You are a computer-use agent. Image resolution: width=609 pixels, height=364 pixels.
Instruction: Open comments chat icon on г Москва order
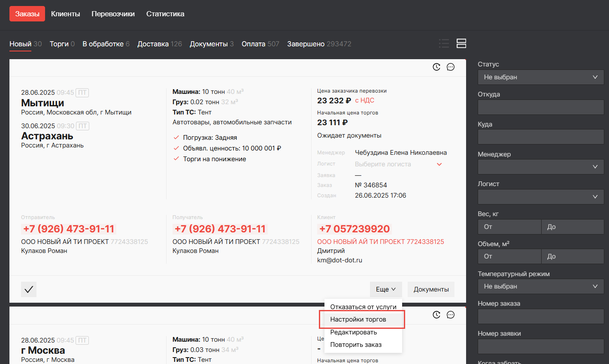click(451, 315)
